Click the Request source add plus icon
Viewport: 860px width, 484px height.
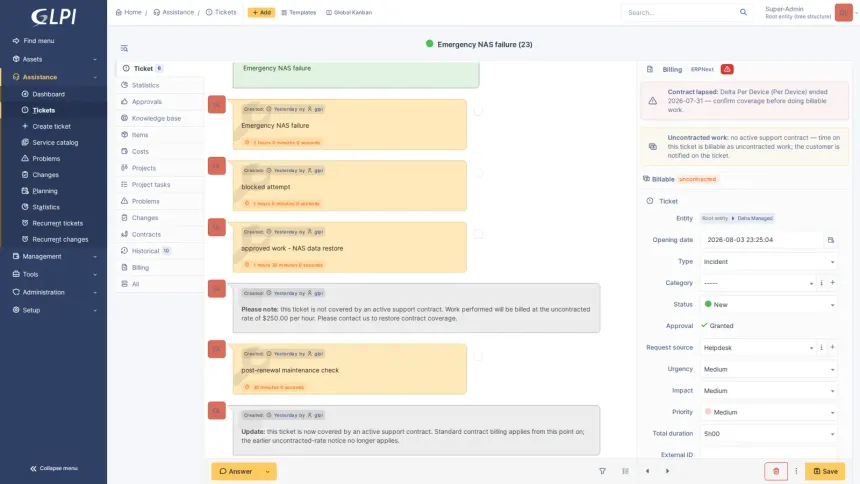[x=832, y=347]
